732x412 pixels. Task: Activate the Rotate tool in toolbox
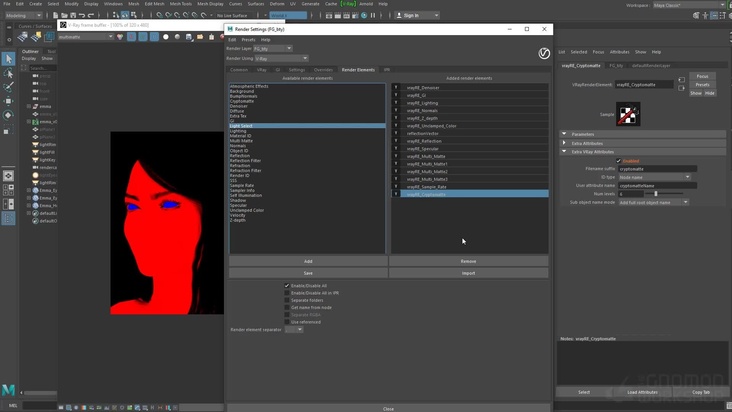point(8,115)
